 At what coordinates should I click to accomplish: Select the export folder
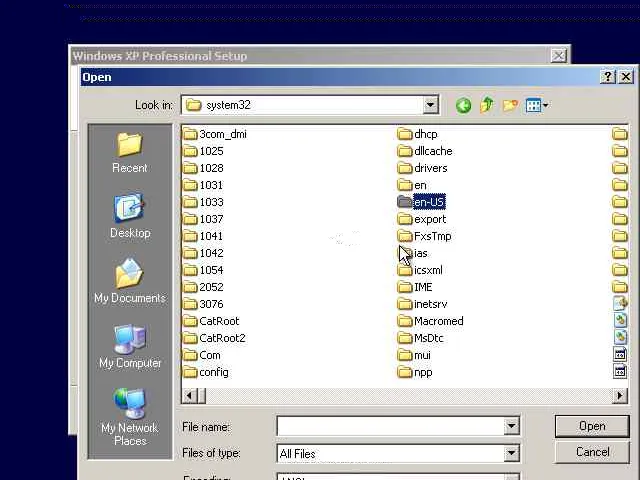pos(422,219)
